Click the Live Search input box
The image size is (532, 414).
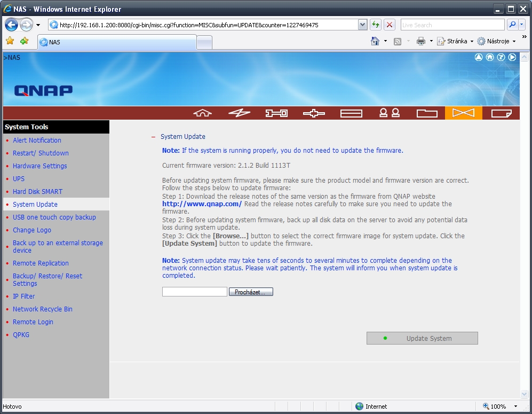452,25
